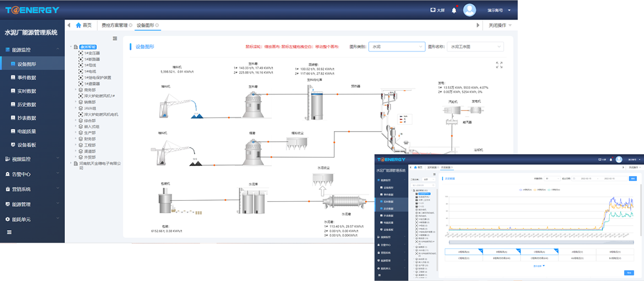Expand 营销系统 menu in main sidebar
The height and width of the screenshot is (281, 644).
point(32,189)
